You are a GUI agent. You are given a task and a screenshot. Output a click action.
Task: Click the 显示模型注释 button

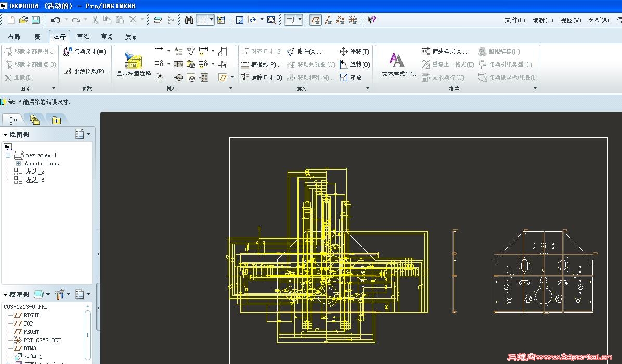[x=134, y=64]
